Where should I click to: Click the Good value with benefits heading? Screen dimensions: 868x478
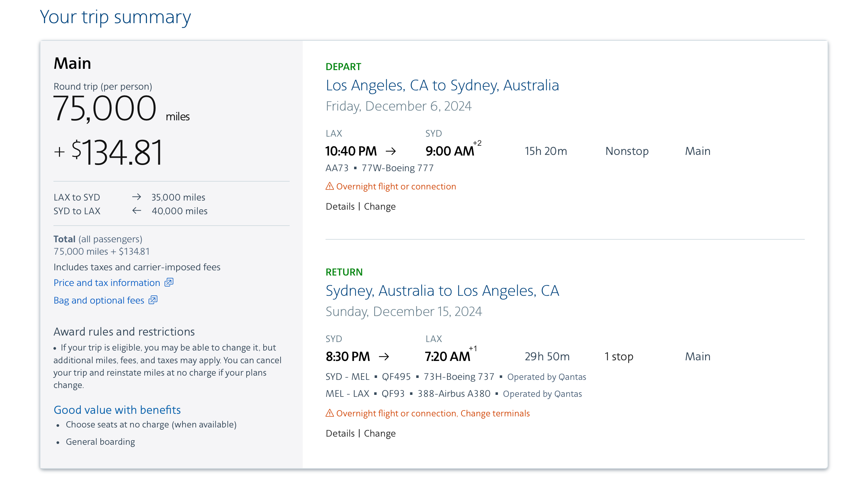coord(117,410)
